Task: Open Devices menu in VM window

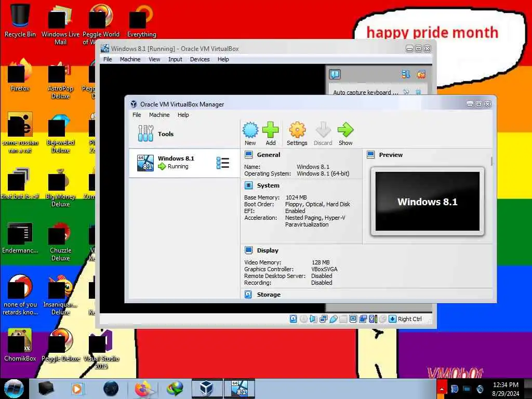Action: point(200,59)
